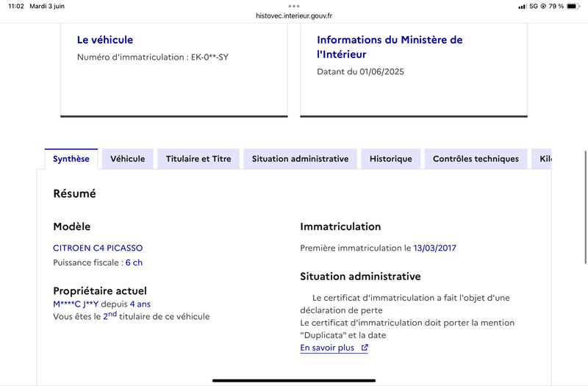
Task: Open the Contrôles techniques tab
Action: [x=476, y=159]
